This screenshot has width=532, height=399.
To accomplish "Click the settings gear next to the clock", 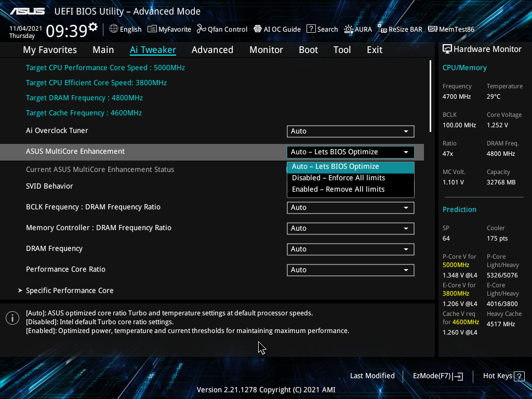I will click(x=93, y=26).
